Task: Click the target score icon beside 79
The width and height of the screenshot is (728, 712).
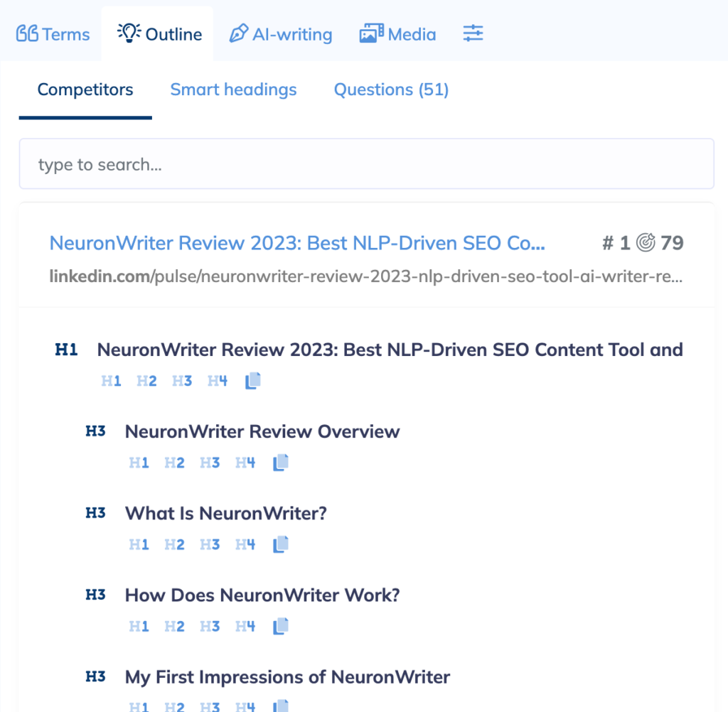Action: tap(646, 242)
